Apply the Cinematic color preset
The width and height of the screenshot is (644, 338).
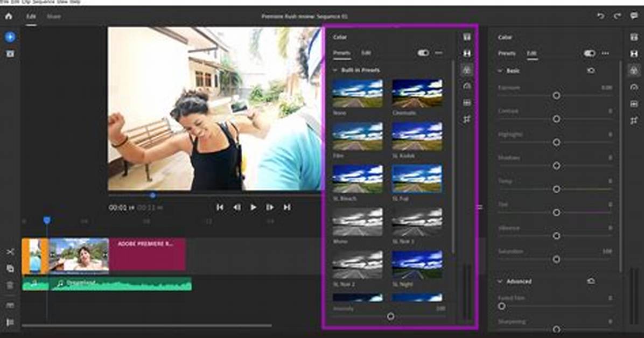click(x=417, y=94)
